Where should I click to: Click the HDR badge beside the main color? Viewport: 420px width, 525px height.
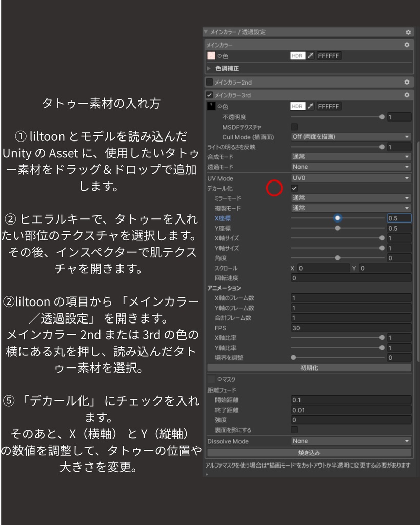[297, 55]
